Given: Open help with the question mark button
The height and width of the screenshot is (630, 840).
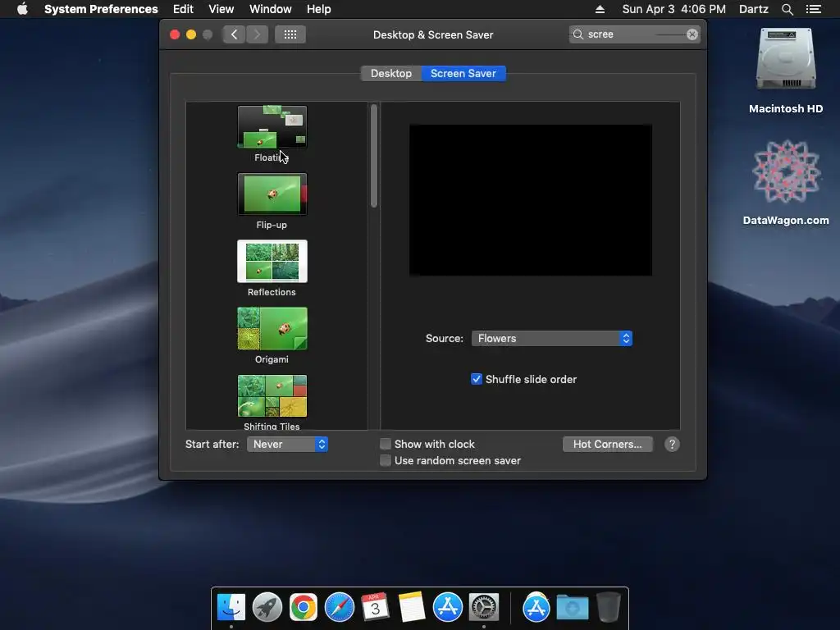Looking at the screenshot, I should click(x=672, y=444).
